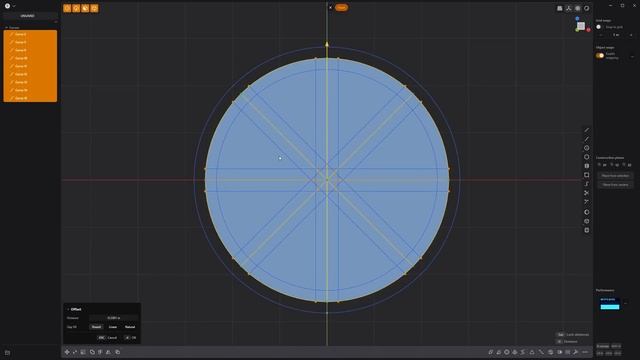The height and width of the screenshot is (360, 640).
Task: Click the Duplicate tool in bottom-left toolbar
Action: tap(118, 352)
